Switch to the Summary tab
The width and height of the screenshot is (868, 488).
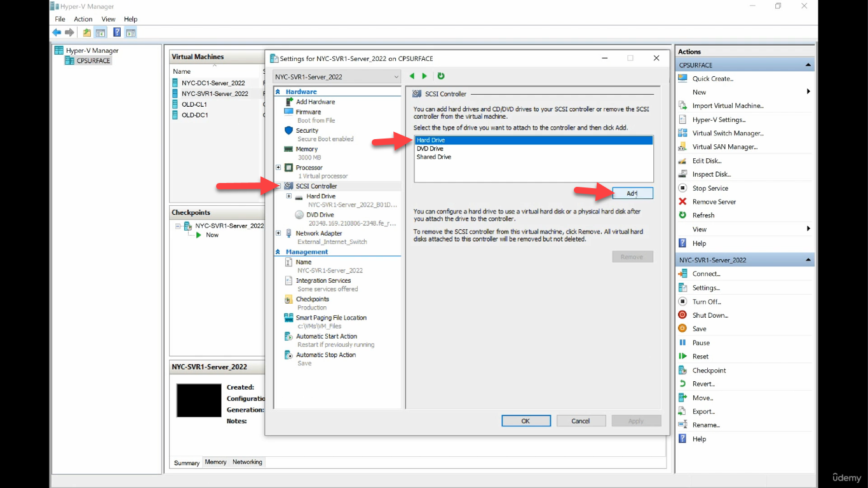(187, 463)
